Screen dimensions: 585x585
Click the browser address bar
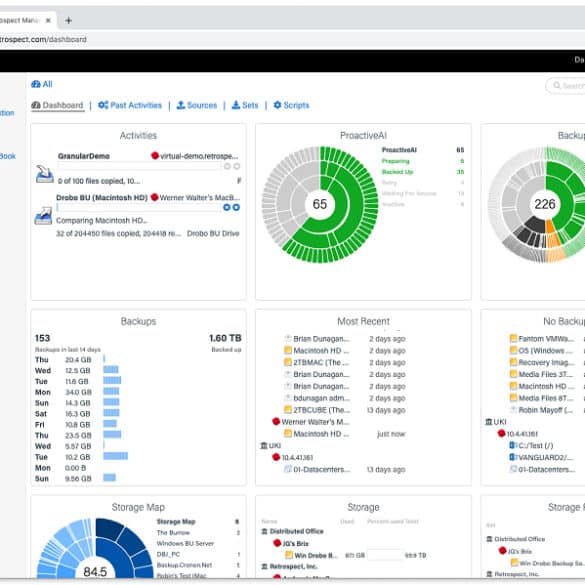(292, 39)
